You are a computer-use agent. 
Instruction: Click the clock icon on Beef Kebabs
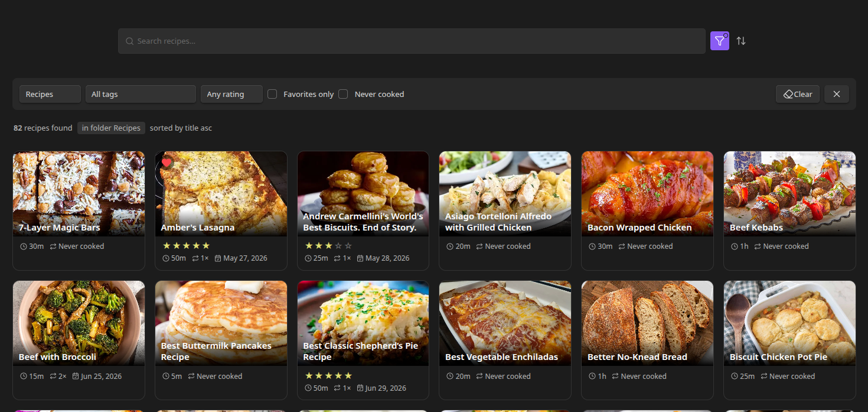pyautogui.click(x=735, y=246)
